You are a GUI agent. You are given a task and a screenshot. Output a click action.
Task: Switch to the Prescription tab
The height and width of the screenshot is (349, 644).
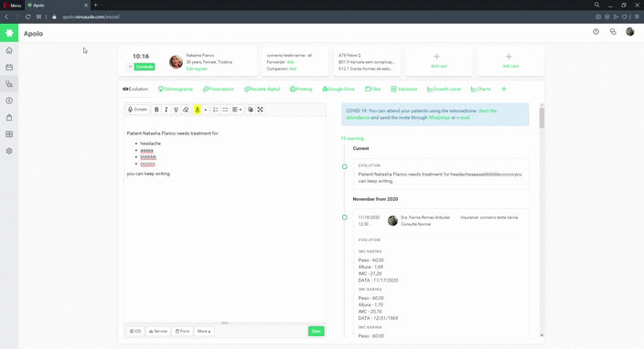[219, 89]
